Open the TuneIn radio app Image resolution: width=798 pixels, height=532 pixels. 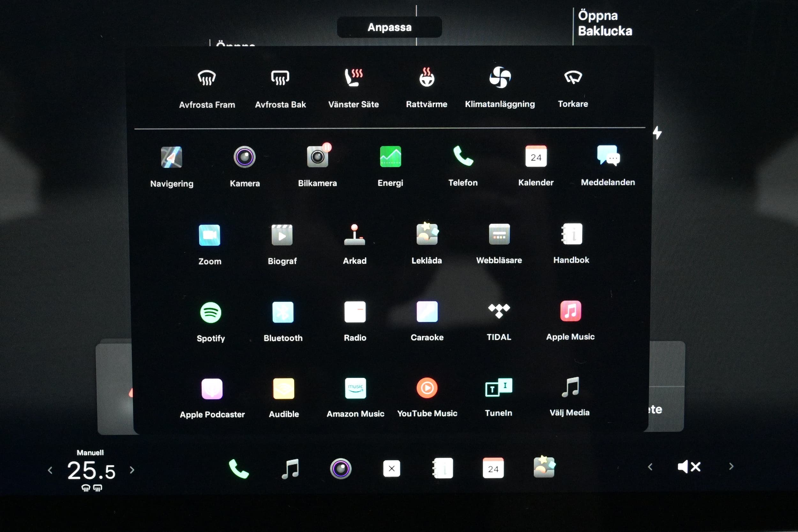click(498, 387)
